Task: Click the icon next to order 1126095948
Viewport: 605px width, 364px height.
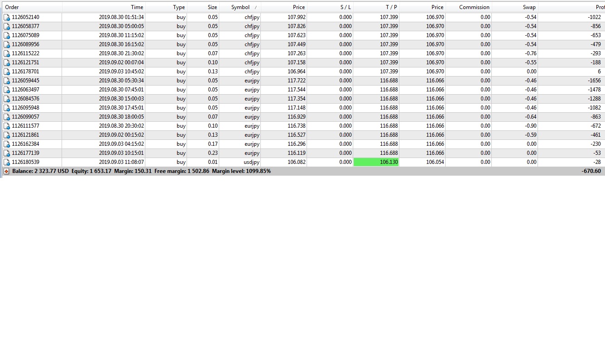Action: [x=7, y=108]
